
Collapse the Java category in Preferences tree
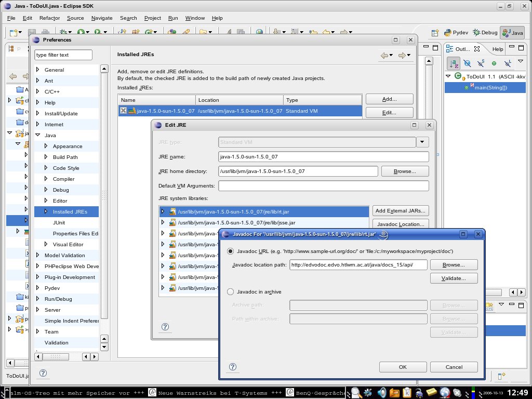[x=37, y=135]
